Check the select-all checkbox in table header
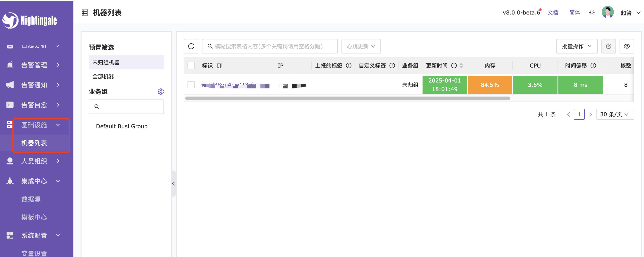The image size is (644, 257). [191, 65]
